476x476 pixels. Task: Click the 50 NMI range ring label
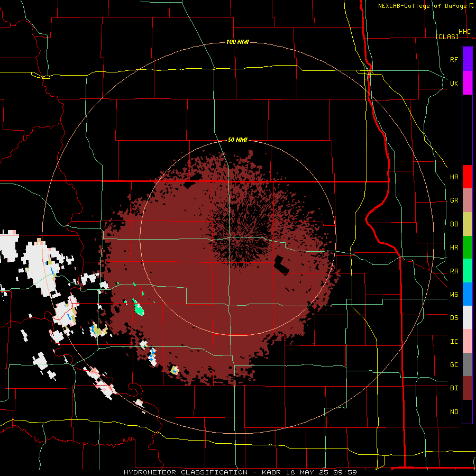tap(237, 140)
